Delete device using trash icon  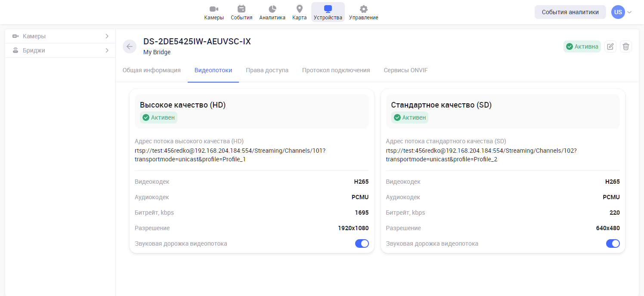click(x=626, y=46)
